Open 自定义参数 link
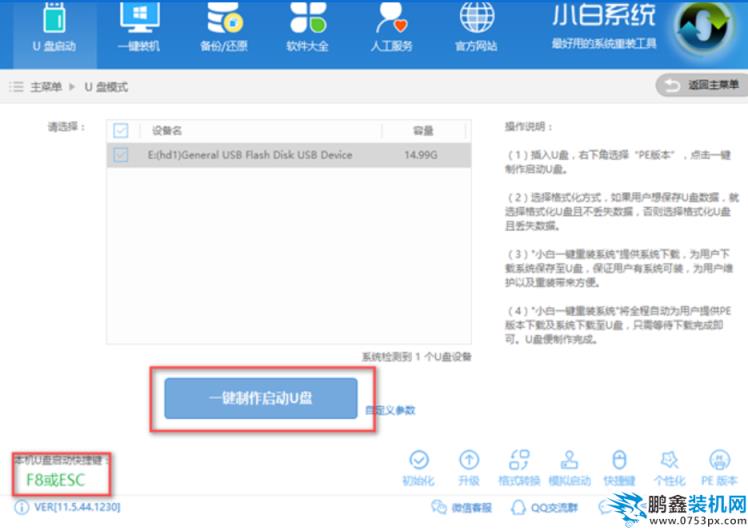The image size is (748, 531). click(x=390, y=410)
